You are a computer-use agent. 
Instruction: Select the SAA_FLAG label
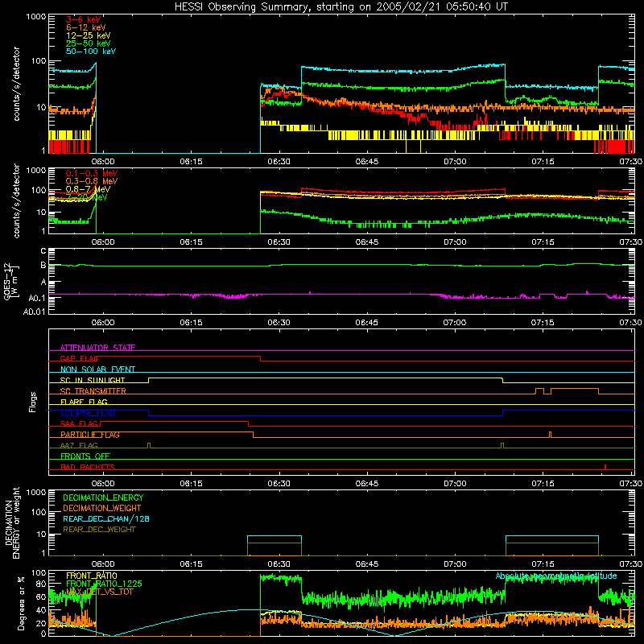[x=79, y=423]
